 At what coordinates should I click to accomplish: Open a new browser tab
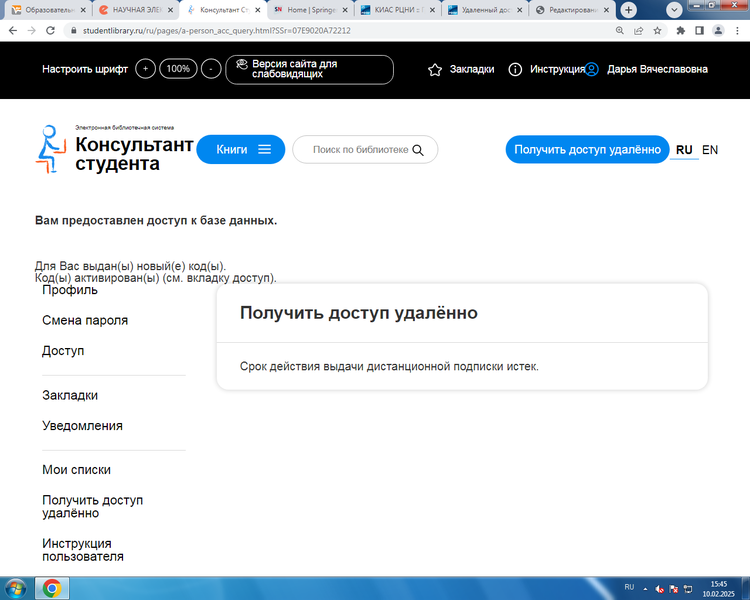coord(629,10)
